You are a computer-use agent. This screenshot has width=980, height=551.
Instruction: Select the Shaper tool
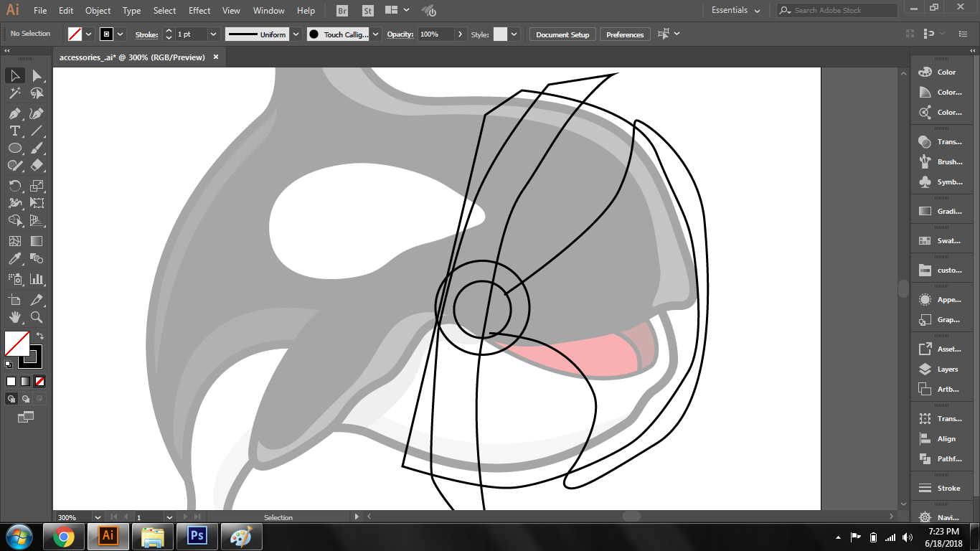14,165
